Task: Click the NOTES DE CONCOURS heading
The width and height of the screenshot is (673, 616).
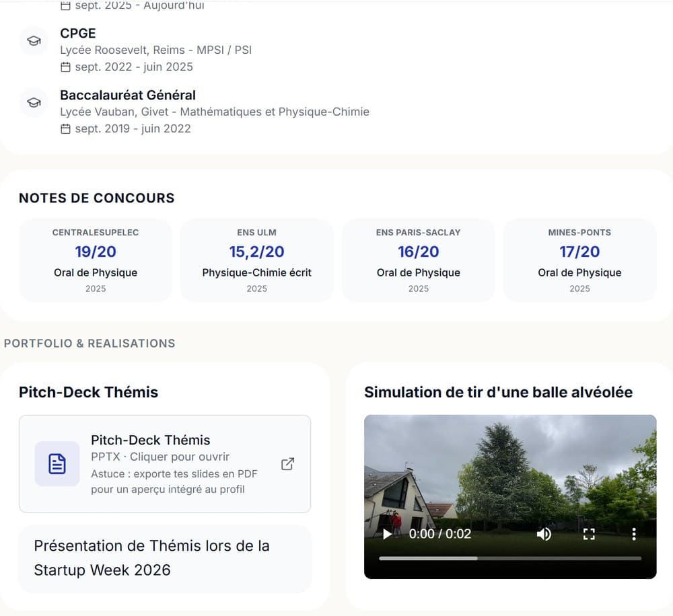Action: click(x=96, y=198)
